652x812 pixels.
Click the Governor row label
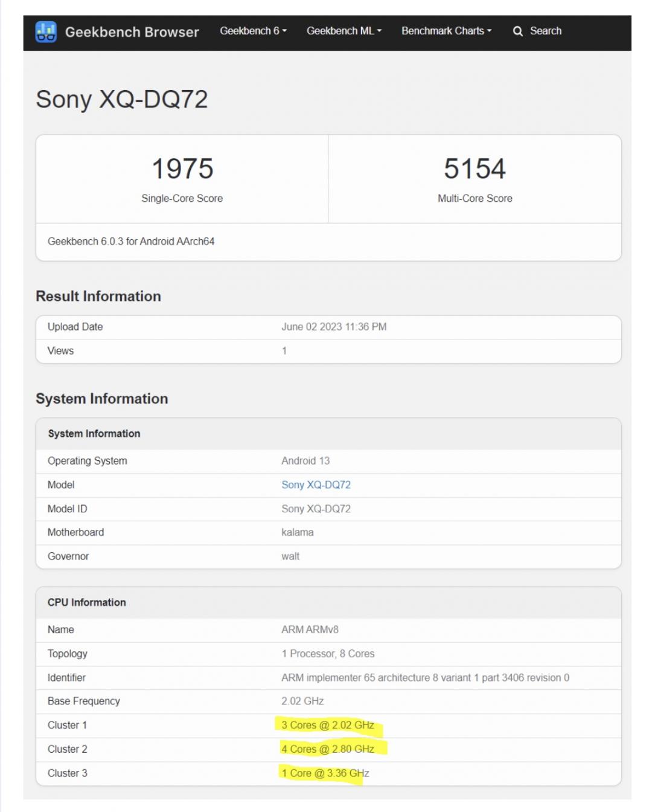[68, 556]
